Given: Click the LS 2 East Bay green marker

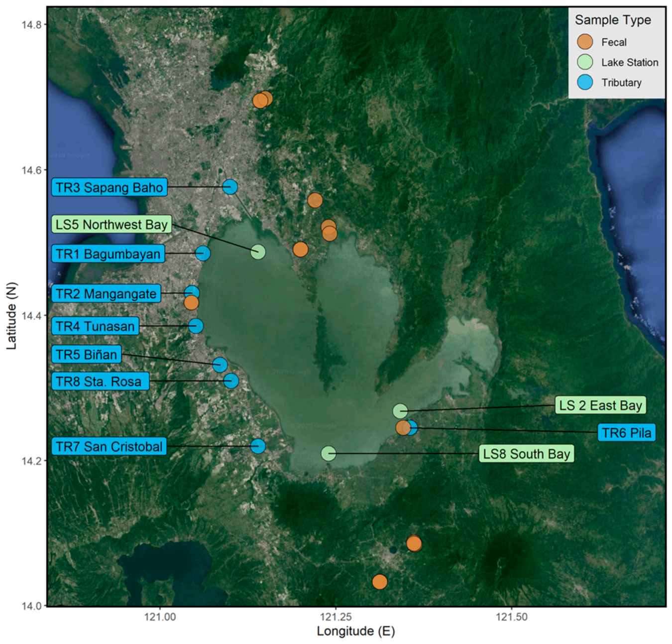Looking at the screenshot, I should pyautogui.click(x=400, y=411).
